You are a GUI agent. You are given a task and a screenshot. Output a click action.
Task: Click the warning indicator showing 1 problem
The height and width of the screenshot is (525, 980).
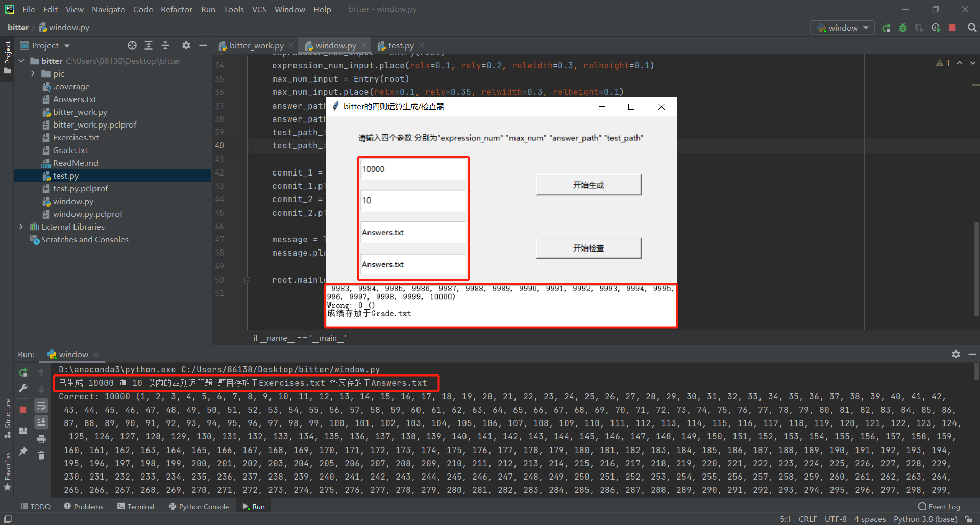(x=943, y=63)
